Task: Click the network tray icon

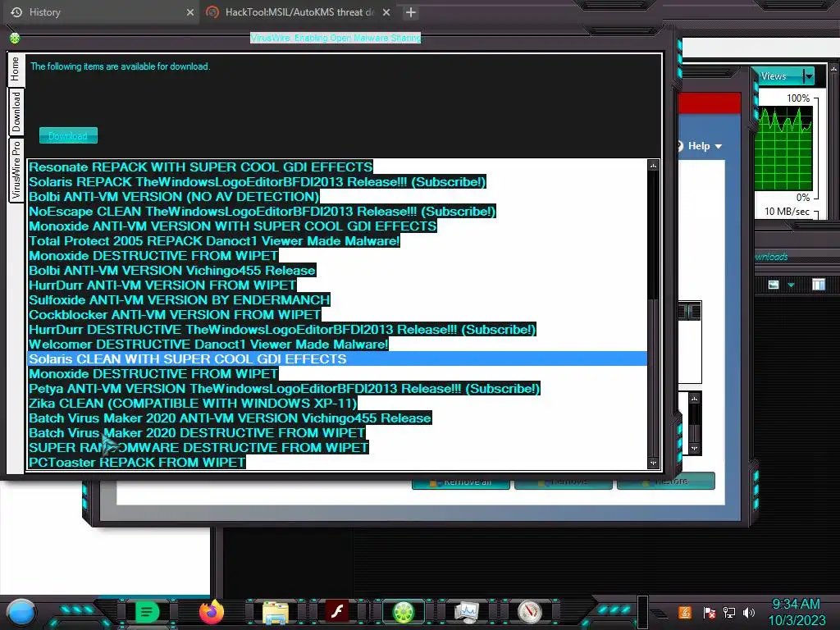Action: coord(729,612)
